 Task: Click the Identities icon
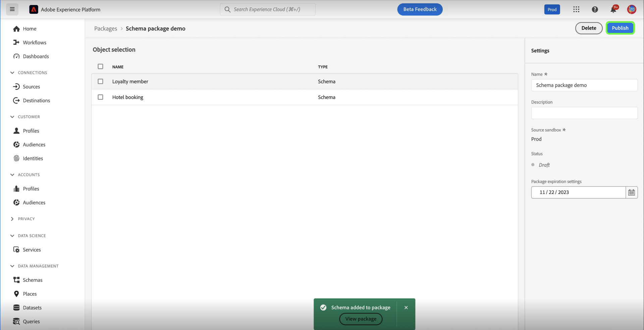[16, 158]
